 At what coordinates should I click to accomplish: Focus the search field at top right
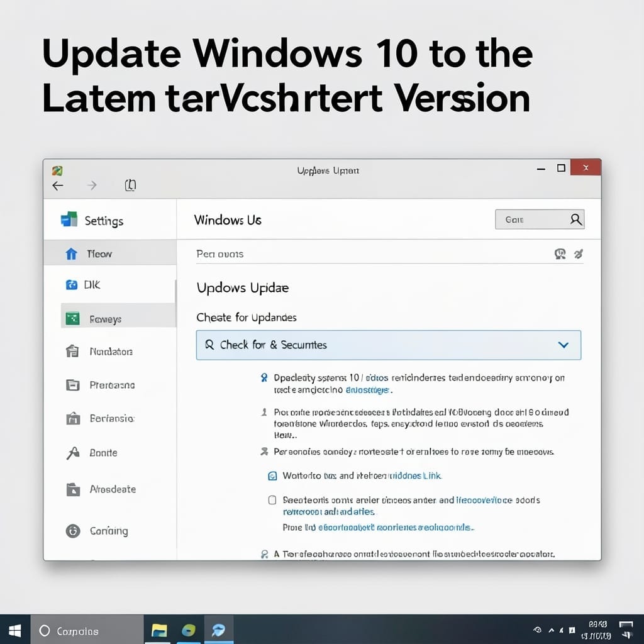click(x=539, y=219)
